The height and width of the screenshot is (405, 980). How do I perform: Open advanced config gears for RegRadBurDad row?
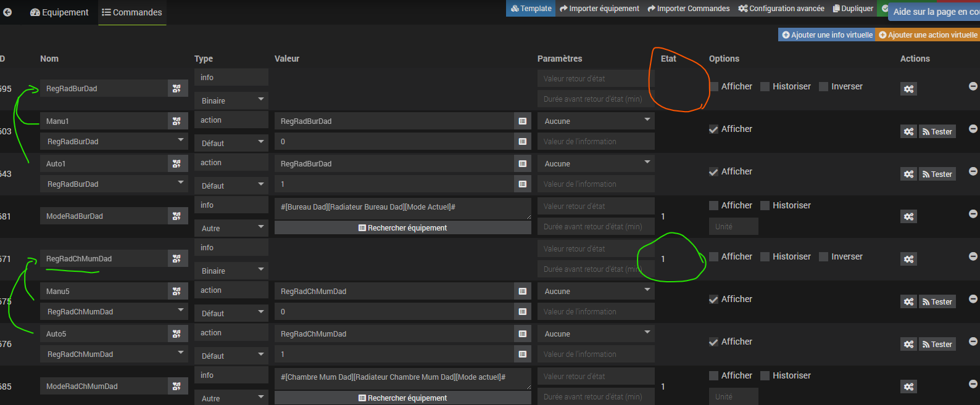(x=908, y=89)
